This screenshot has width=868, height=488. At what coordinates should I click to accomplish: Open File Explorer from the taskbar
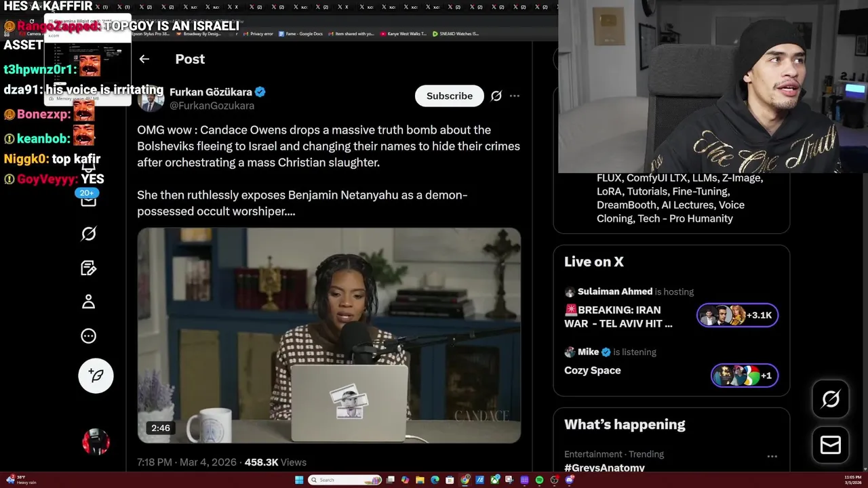420,480
